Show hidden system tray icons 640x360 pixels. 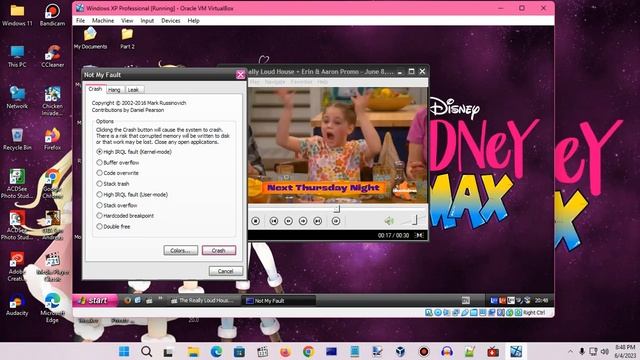(x=570, y=351)
